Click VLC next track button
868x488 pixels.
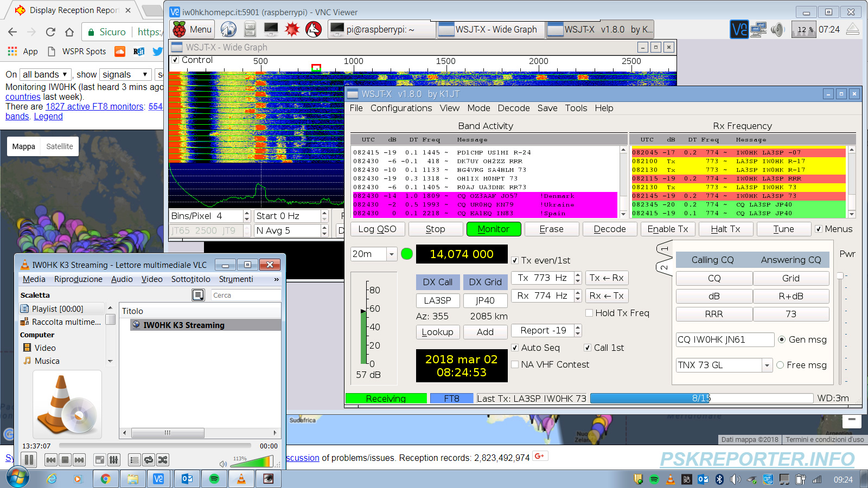coord(79,460)
